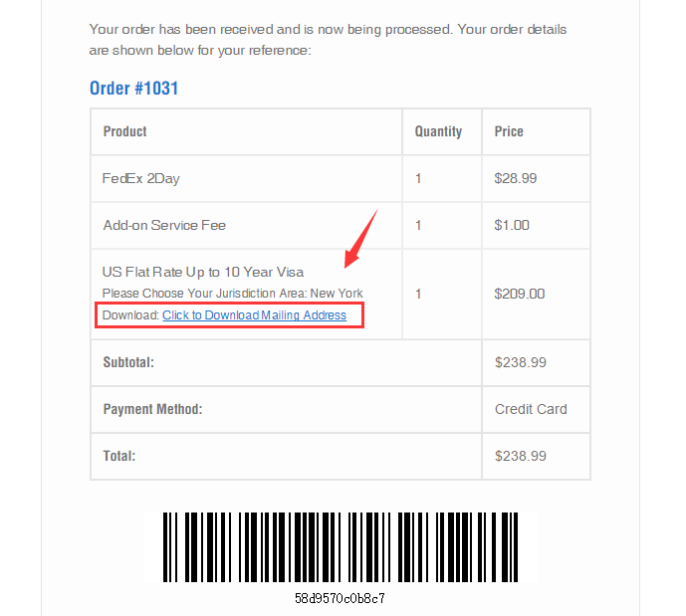Viewport: 686px width, 616px height.
Task: Click the Total label
Action: tap(119, 456)
